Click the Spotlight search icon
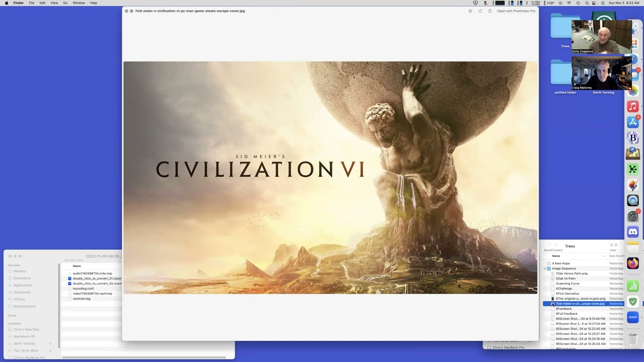 586,3
